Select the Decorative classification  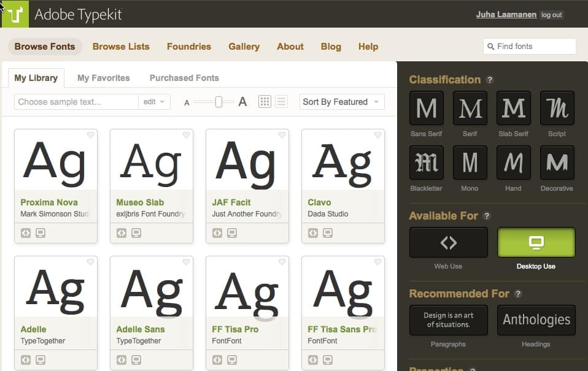coord(557,163)
